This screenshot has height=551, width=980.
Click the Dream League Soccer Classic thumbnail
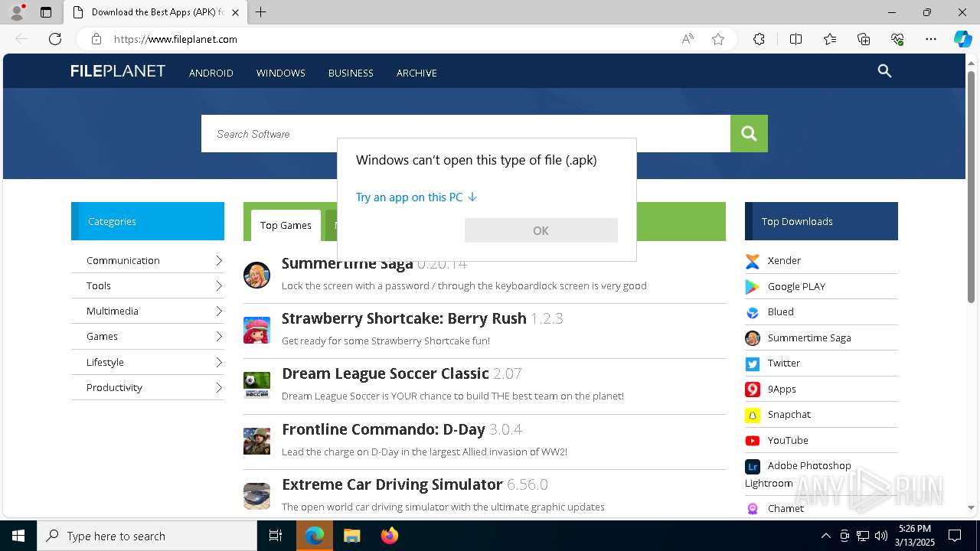pyautogui.click(x=256, y=385)
